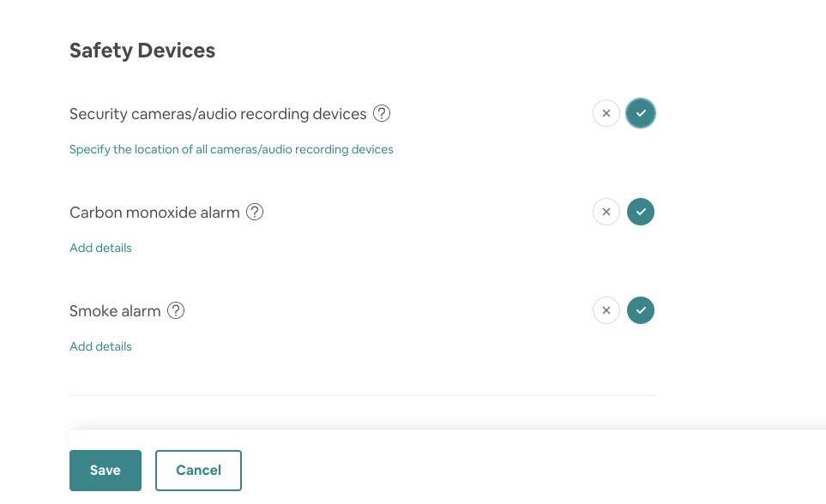Click the Smoke alarm label text
The width and height of the screenshot is (826, 504).
pos(115,311)
